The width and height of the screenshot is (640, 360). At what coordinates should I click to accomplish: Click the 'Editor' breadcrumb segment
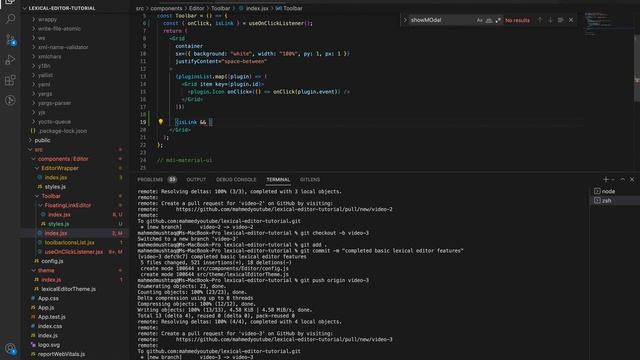tap(196, 8)
